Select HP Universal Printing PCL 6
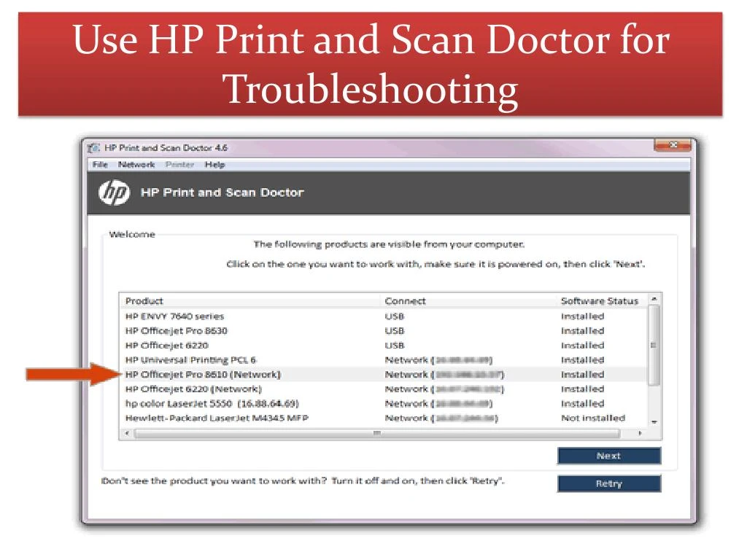This screenshot has height=560, width=747. (x=384, y=359)
